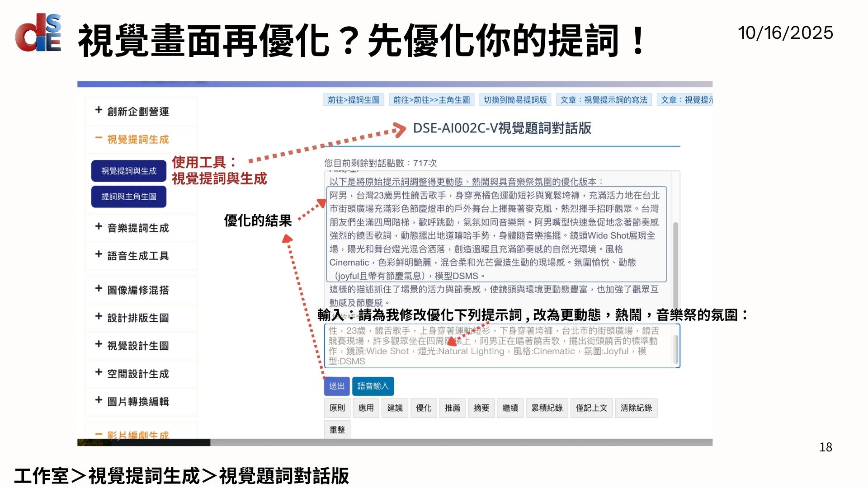
Task: Click inside the prompt input text box
Action: pos(497,346)
